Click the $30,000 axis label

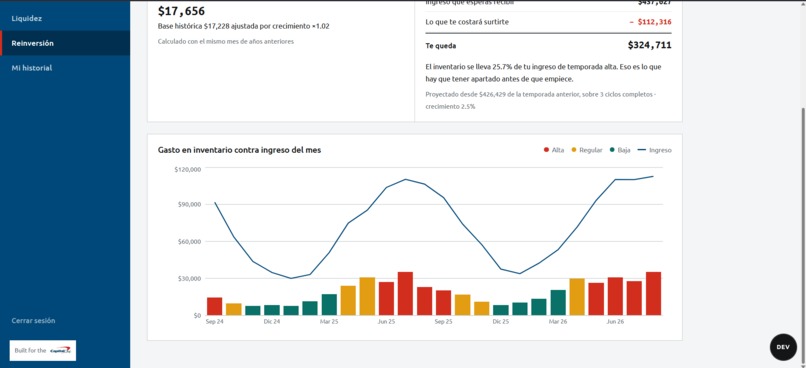pos(189,279)
